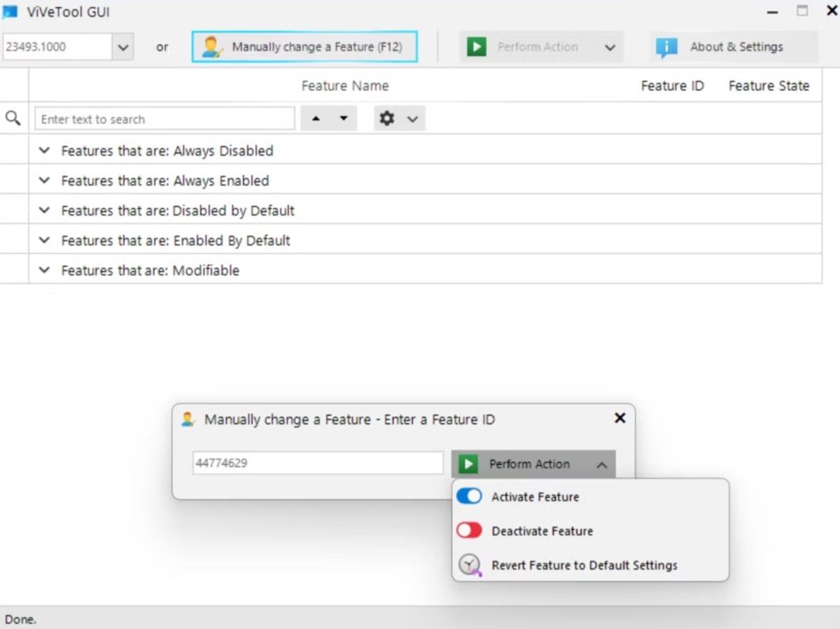Image resolution: width=840 pixels, height=629 pixels.
Task: Click the dialog's Perform Action dropdown button
Action: (x=533, y=464)
